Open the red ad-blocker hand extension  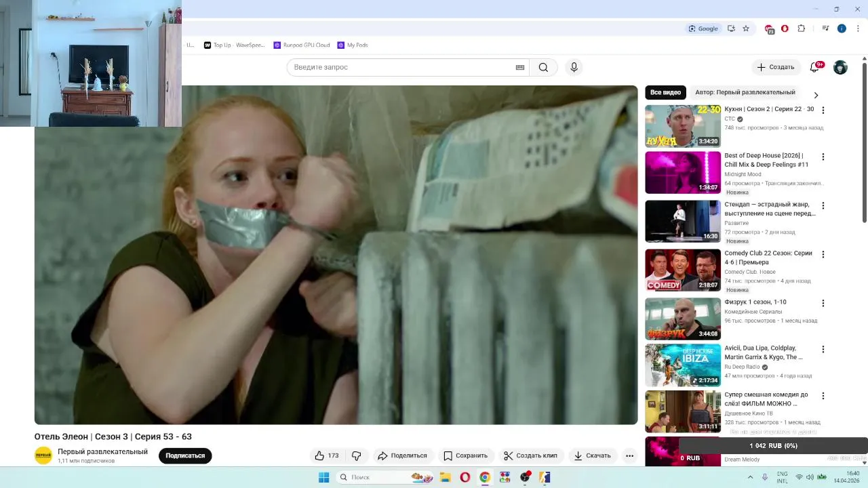(785, 28)
